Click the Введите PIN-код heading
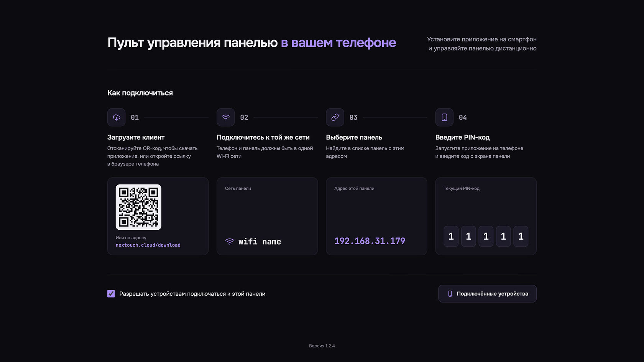This screenshot has height=362, width=644. pos(462,137)
